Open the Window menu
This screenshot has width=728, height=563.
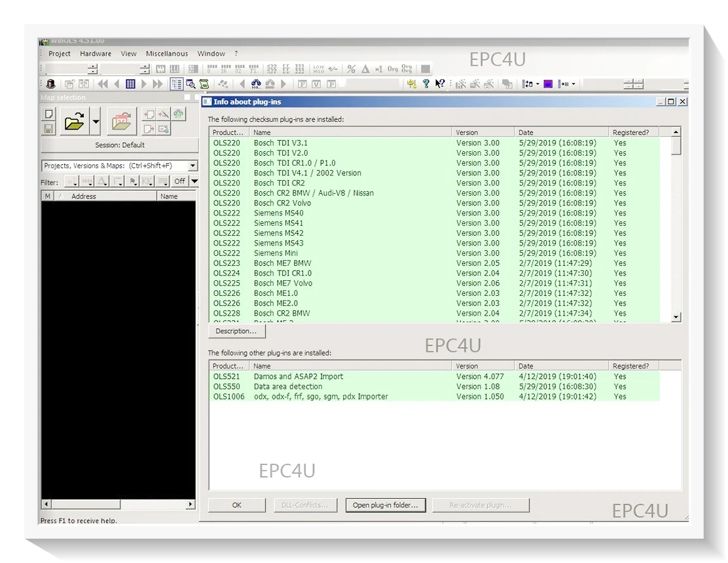click(x=211, y=54)
